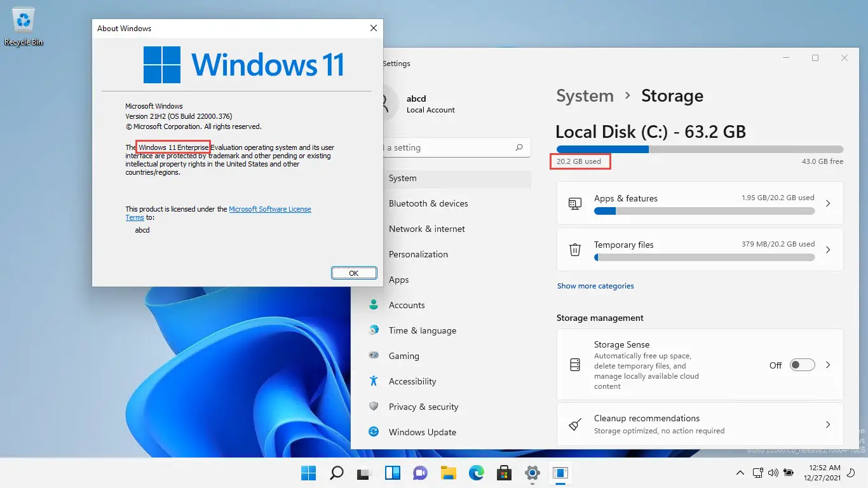This screenshot has width=868, height=488.
Task: Click the Accounts icon in Settings sidebar
Action: [374, 305]
